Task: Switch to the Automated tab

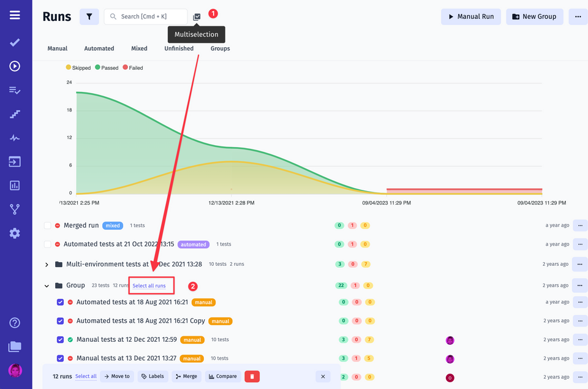Action: pyautogui.click(x=99, y=48)
